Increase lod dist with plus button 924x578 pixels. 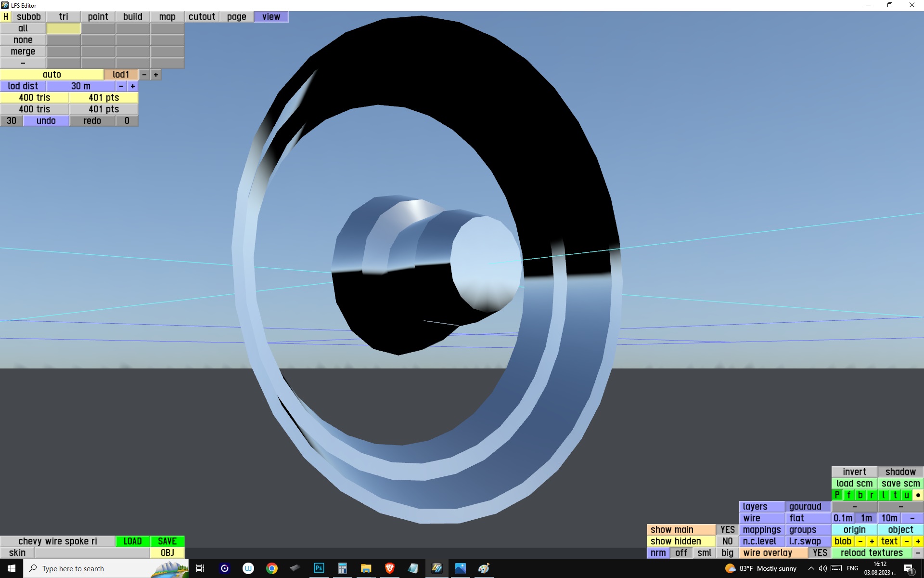133,86
